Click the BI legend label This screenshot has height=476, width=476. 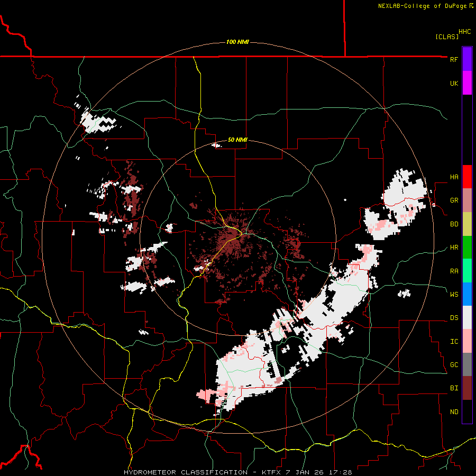[x=454, y=388]
